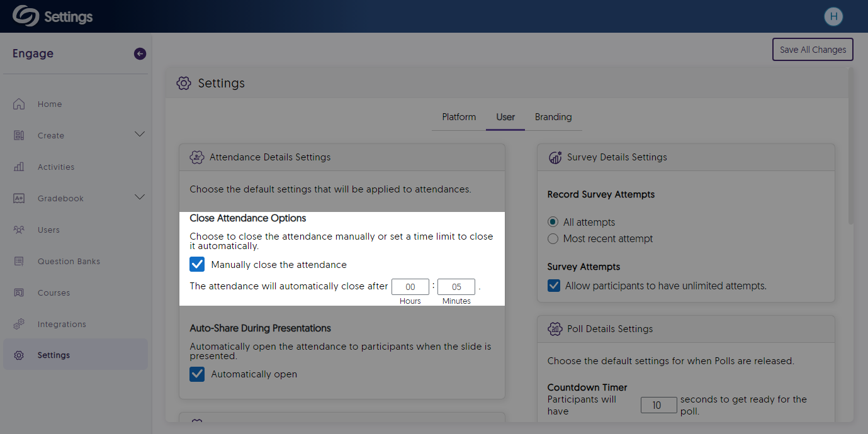Viewport: 868px width, 434px height.
Task: Toggle the Automatically open checkbox
Action: pos(198,374)
